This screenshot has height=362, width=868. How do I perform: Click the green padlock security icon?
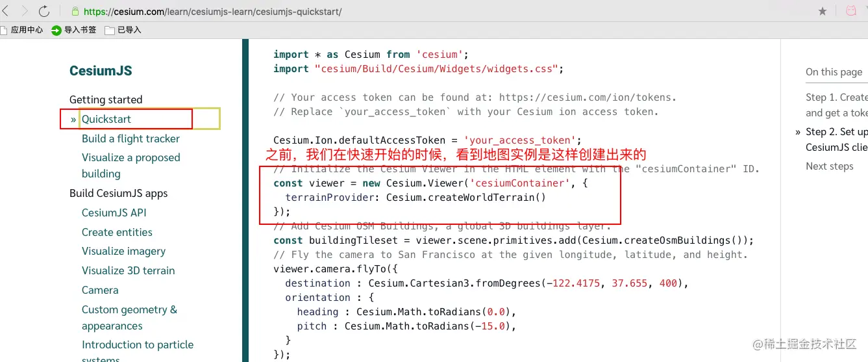(x=75, y=12)
